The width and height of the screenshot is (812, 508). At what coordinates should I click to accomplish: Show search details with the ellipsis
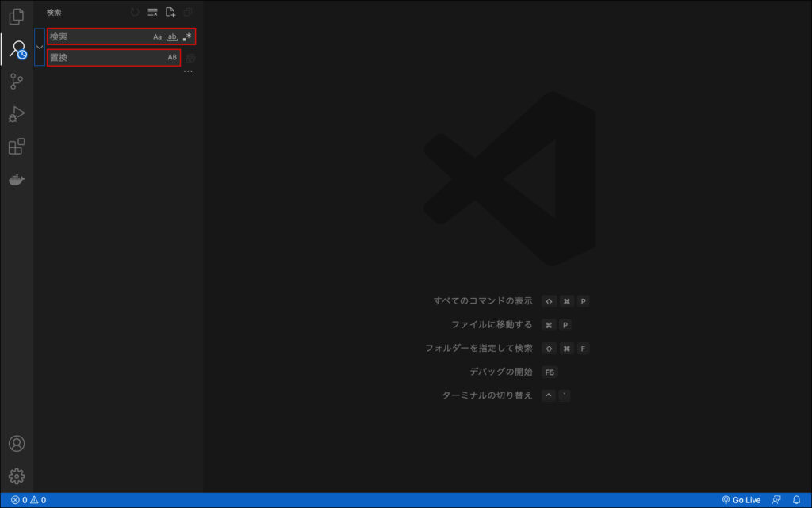click(188, 71)
